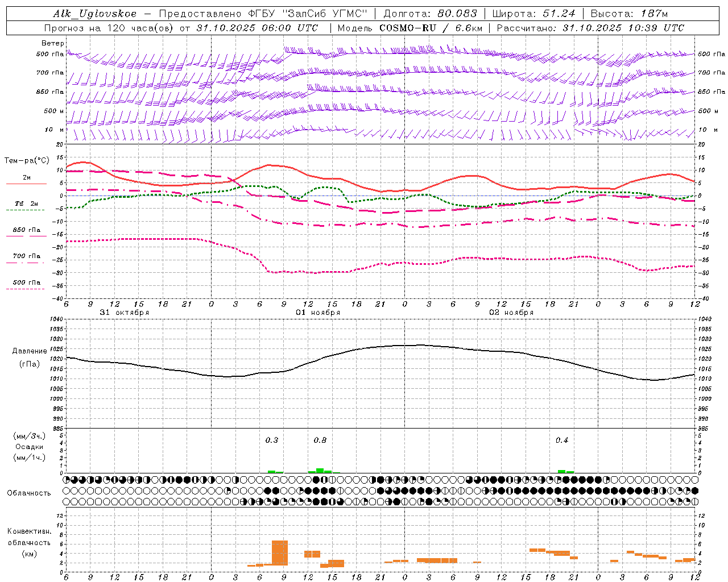Click the '0.4' precipitation amount value

[x=562, y=440]
